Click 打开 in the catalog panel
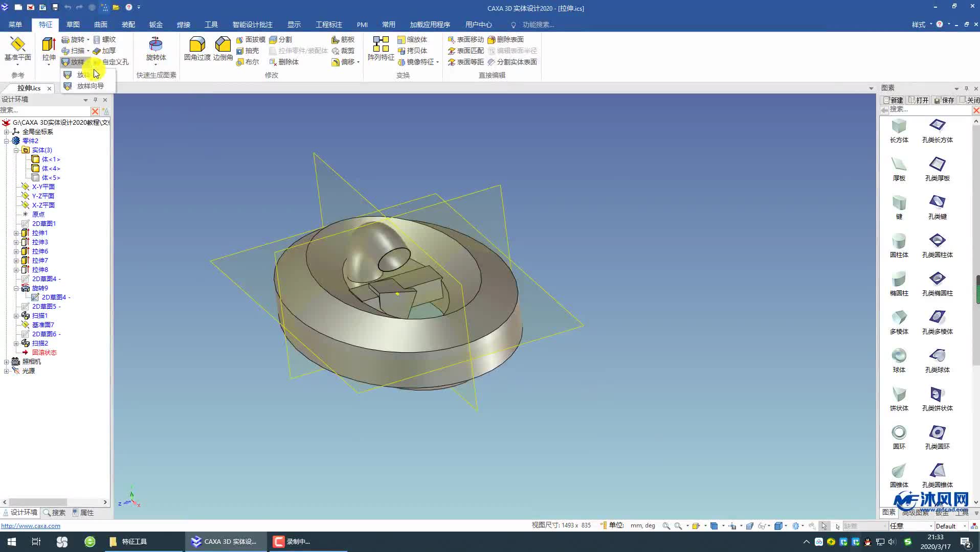Screen dimensions: 980x552 pyautogui.click(x=919, y=100)
